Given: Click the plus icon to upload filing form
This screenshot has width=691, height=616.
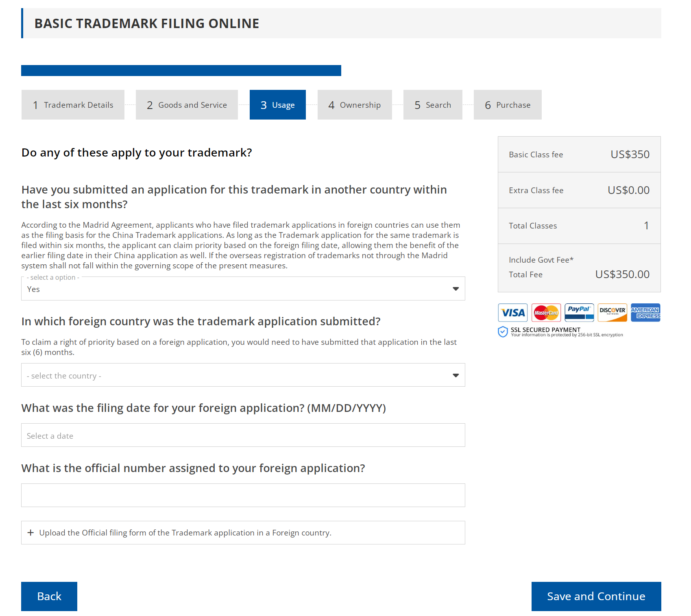Looking at the screenshot, I should (31, 533).
